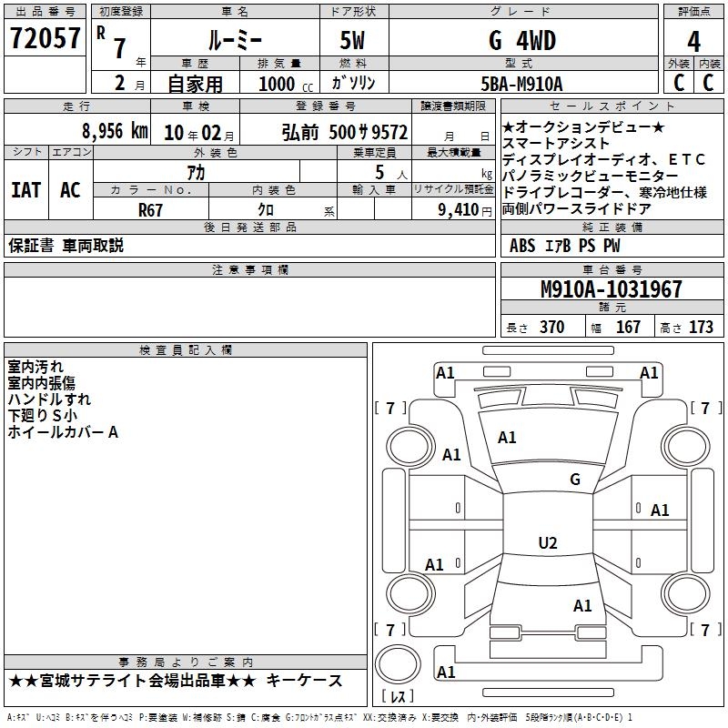Viewport: 728px width, 728px height.
Task: Click the mileage value 8,956 km
Action: pos(116,131)
